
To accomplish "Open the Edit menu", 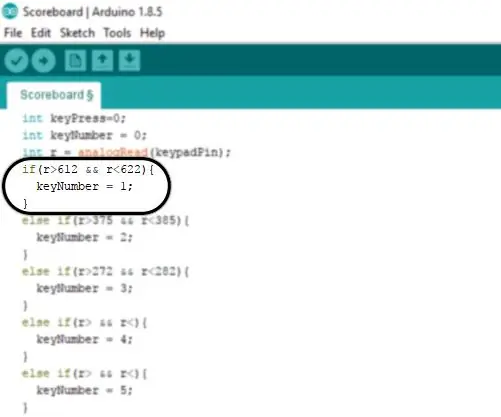I will pos(41,33).
